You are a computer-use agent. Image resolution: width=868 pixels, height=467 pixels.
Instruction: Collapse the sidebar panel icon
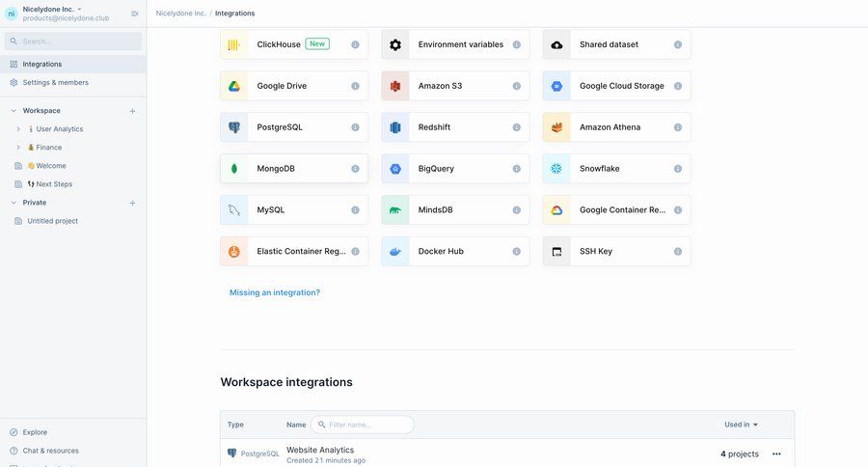coord(134,14)
